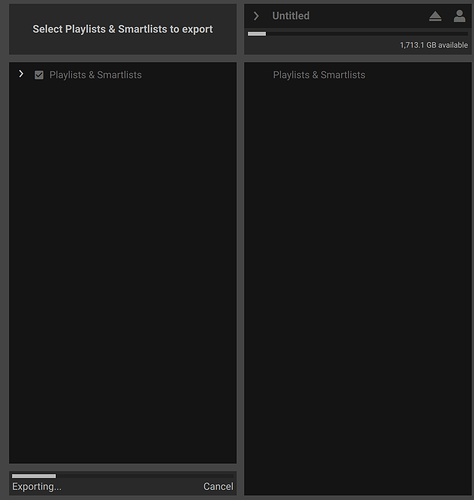The image size is (474, 500).
Task: Click the filled part of export progress bar
Action: click(x=34, y=476)
